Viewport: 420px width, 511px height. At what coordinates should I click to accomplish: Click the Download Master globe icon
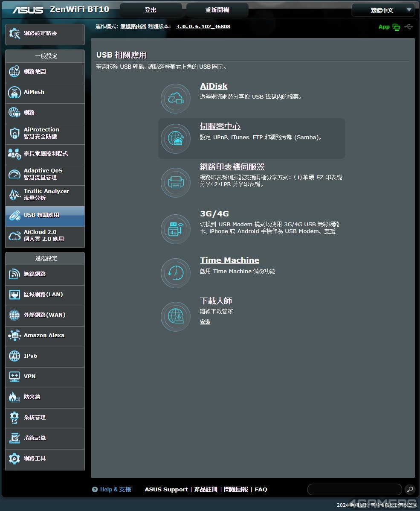click(176, 316)
